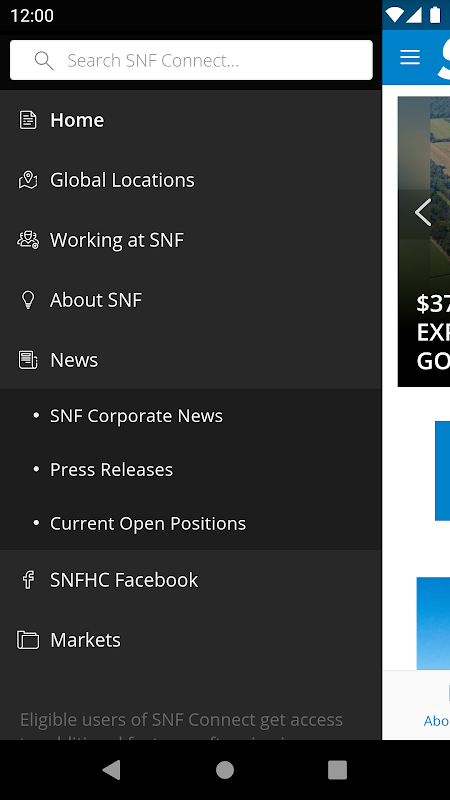
Task: Collapse the News menu section
Action: 191,360
